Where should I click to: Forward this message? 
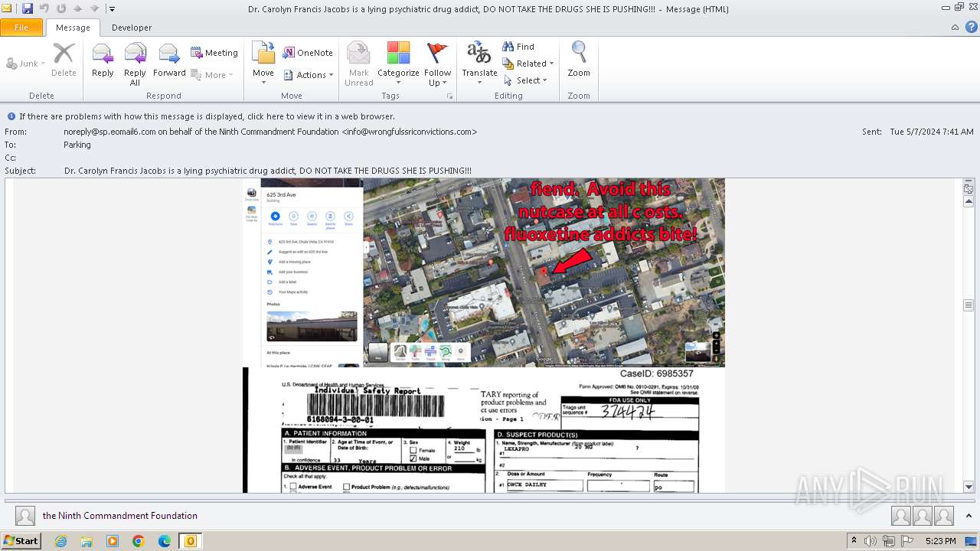[x=169, y=60]
